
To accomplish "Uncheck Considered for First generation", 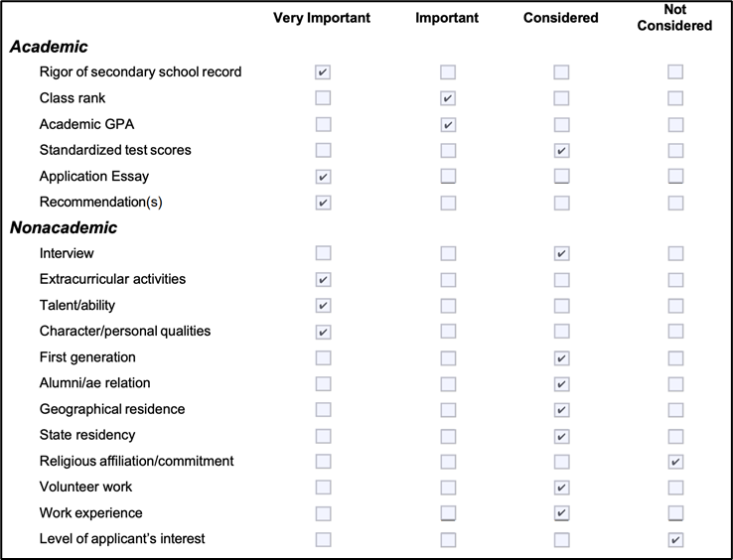I will [x=561, y=358].
